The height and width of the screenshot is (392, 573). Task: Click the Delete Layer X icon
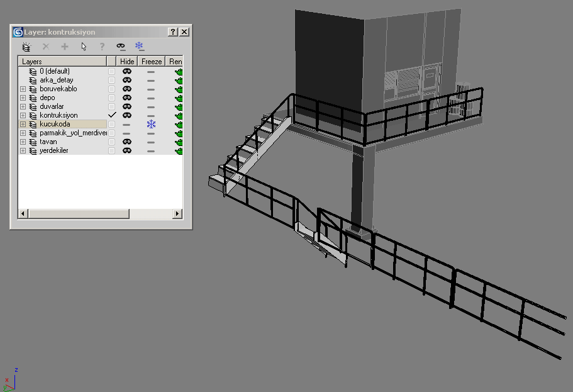[45, 47]
